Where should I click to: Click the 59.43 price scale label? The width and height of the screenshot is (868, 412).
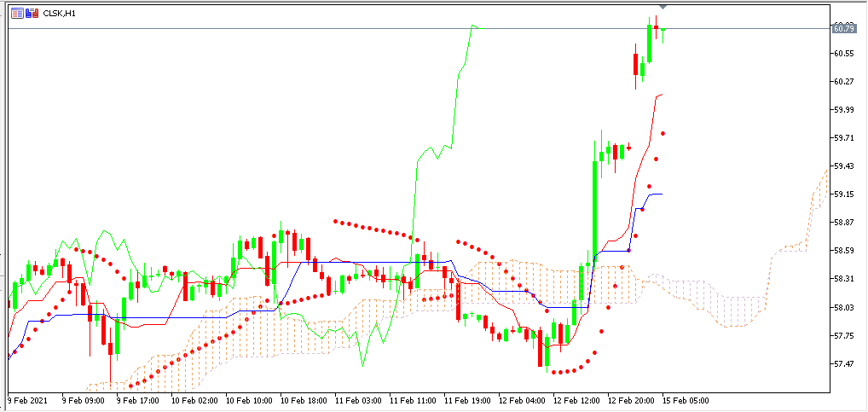coord(843,166)
